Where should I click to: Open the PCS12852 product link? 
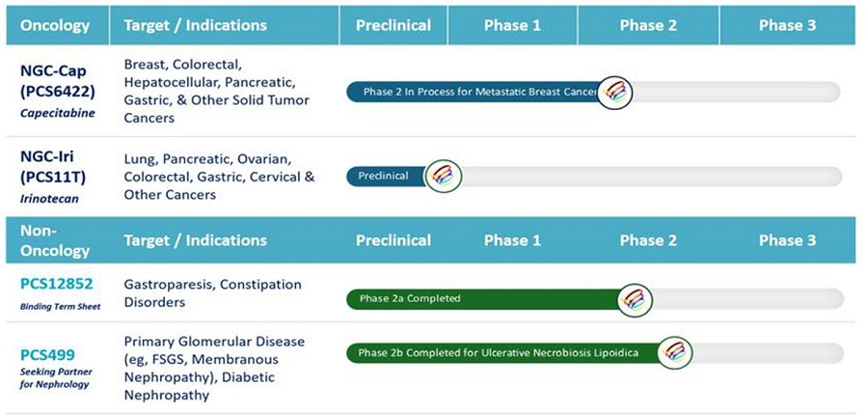point(56,285)
